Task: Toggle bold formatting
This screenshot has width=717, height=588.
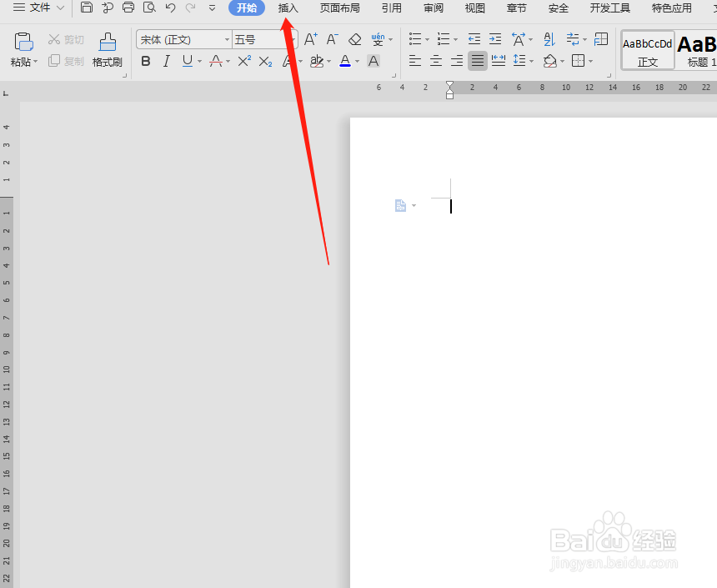Action: click(146, 61)
